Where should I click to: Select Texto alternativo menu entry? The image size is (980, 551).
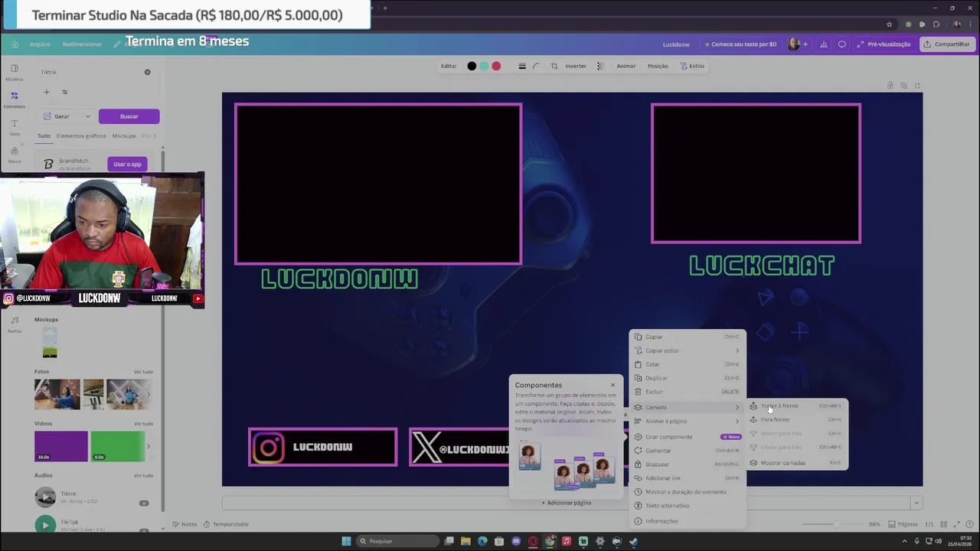point(688,506)
